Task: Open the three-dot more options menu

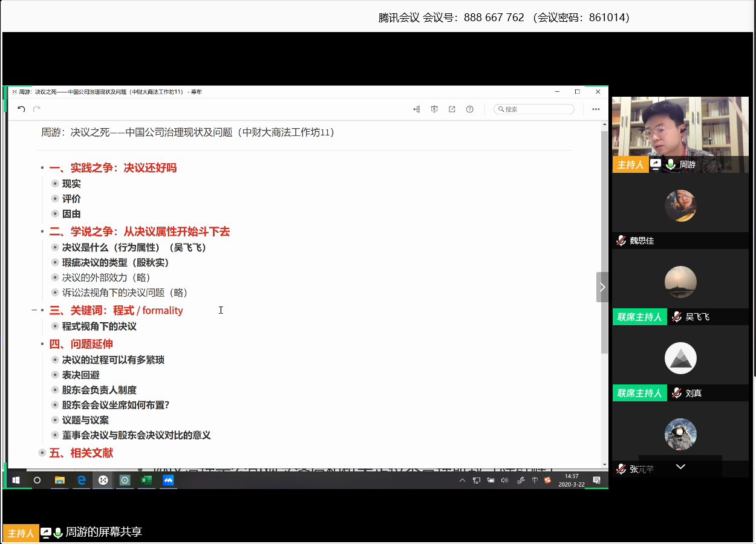Action: (596, 109)
